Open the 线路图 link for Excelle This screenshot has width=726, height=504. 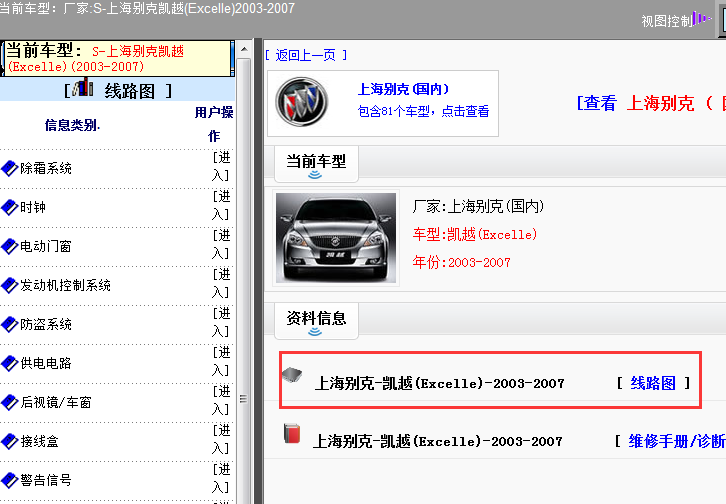(653, 383)
